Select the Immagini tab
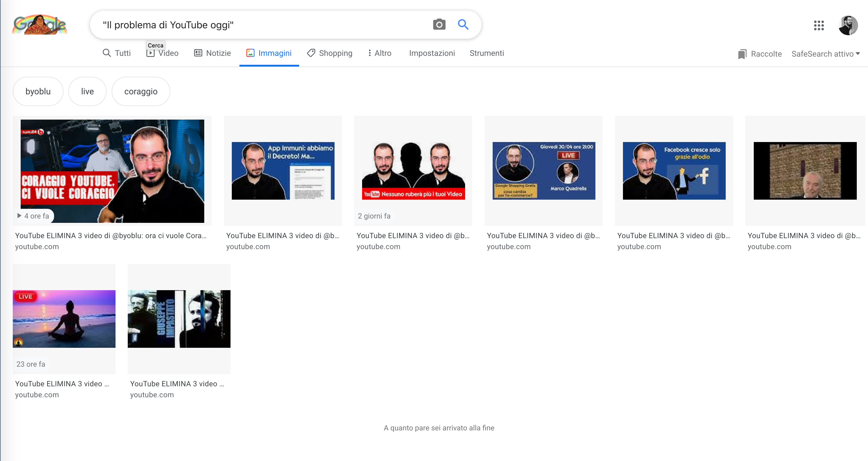 pyautogui.click(x=269, y=53)
